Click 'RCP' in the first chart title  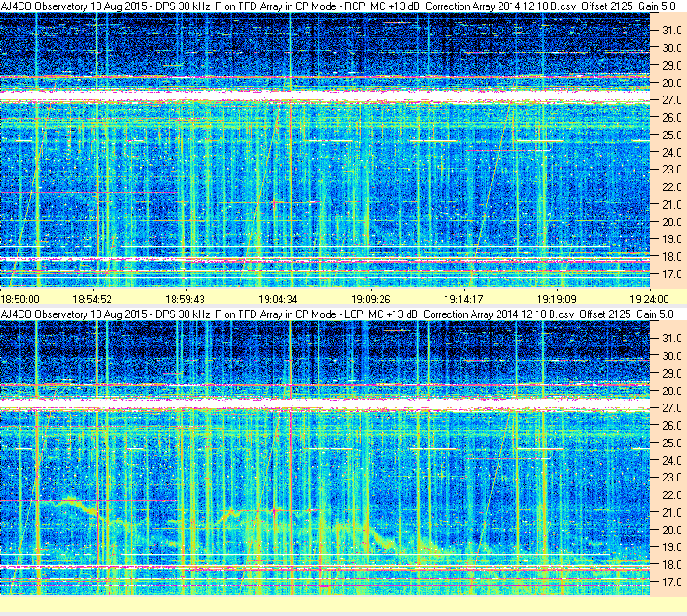point(355,6)
